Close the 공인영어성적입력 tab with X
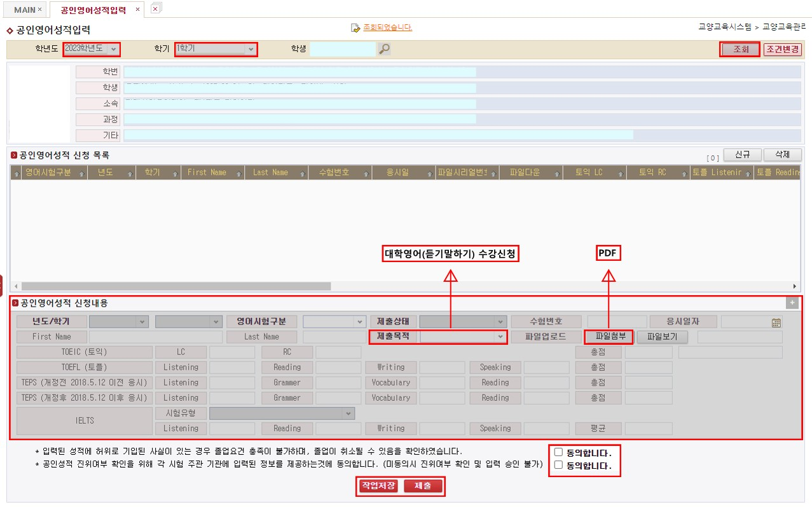Image resolution: width=812 pixels, height=507 pixels. tap(137, 10)
